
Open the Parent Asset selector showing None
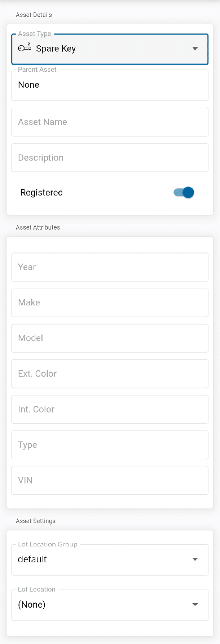pos(110,85)
